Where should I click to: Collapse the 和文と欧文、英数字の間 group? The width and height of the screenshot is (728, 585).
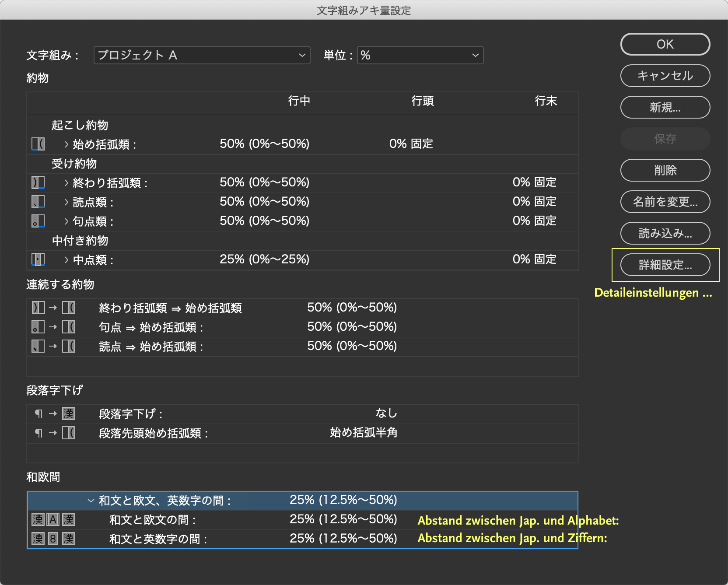click(x=91, y=500)
